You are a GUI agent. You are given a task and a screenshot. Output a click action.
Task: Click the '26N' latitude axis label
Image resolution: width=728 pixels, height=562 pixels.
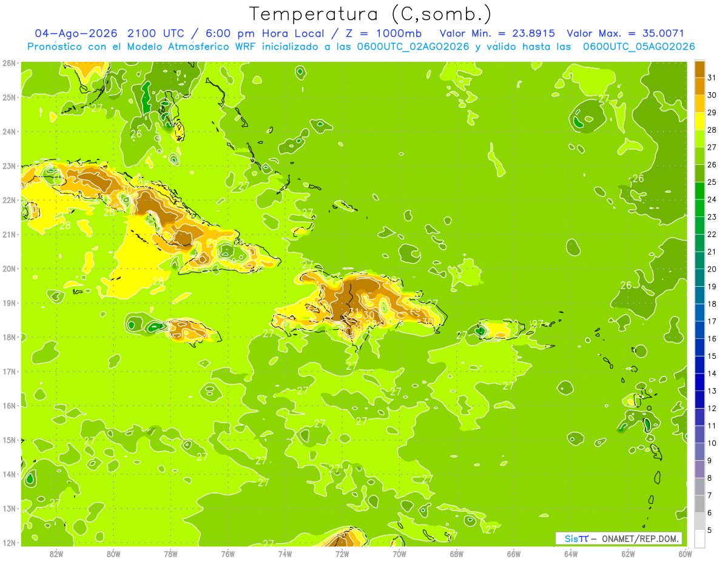click(x=8, y=63)
